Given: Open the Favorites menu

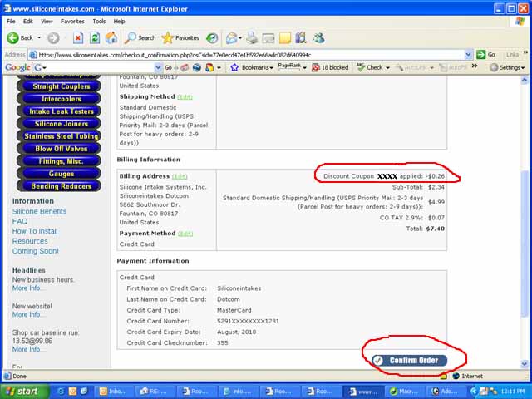Looking at the screenshot, I should click(72, 22).
